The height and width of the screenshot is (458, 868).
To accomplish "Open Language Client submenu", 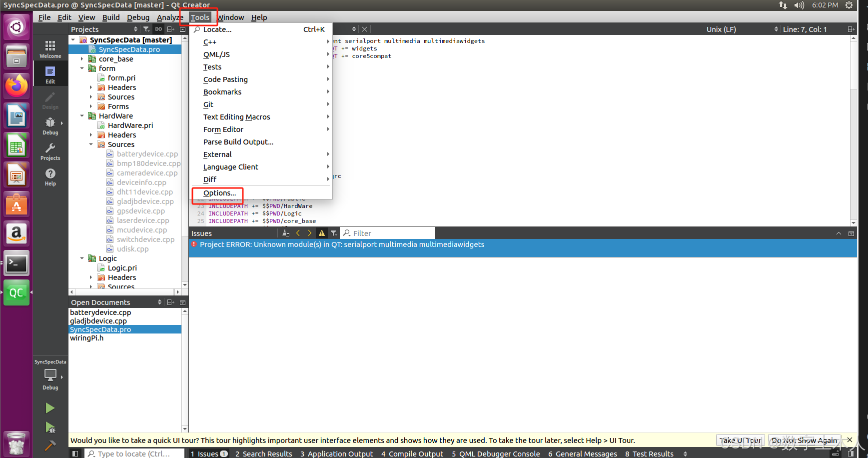I will [261, 167].
